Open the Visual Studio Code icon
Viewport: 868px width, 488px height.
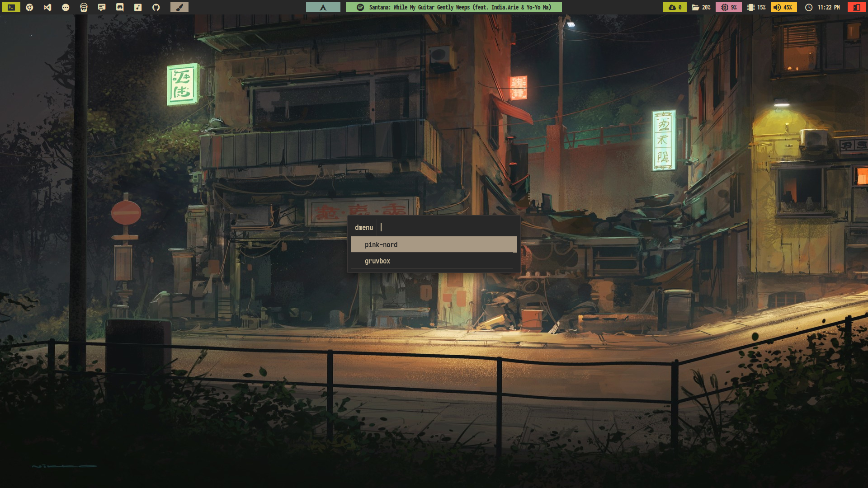pos(47,7)
